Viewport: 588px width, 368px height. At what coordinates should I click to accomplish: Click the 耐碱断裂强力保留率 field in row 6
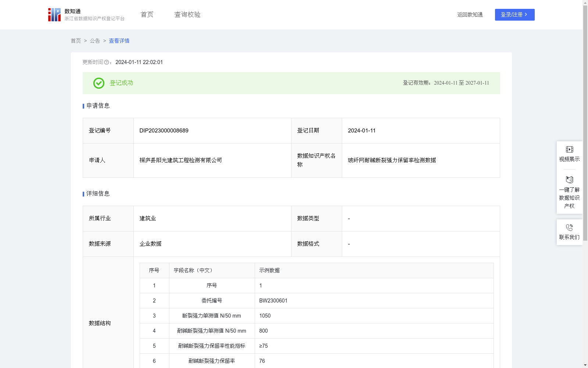pyautogui.click(x=212, y=361)
